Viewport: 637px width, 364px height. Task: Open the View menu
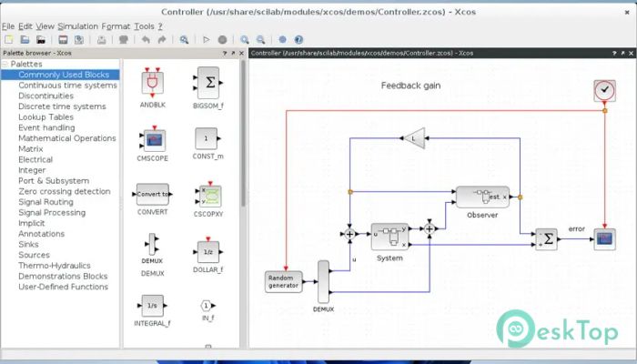45,26
